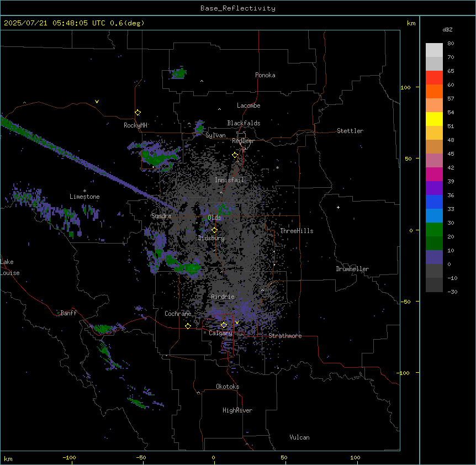Click the yellow diamond marker south of RedDeer
Image resolution: width=476 pixels, height=465 pixels.
[235, 155]
